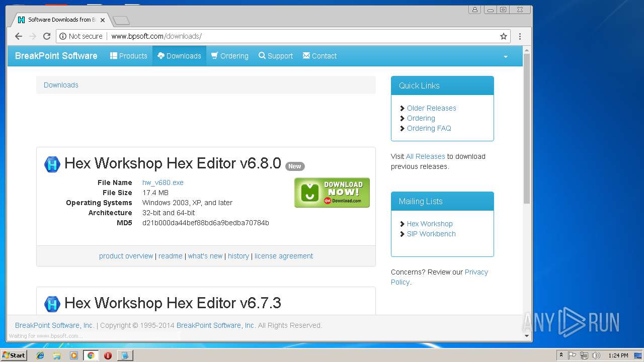
Task: Show hidden tray icons arrow
Action: coord(561,355)
